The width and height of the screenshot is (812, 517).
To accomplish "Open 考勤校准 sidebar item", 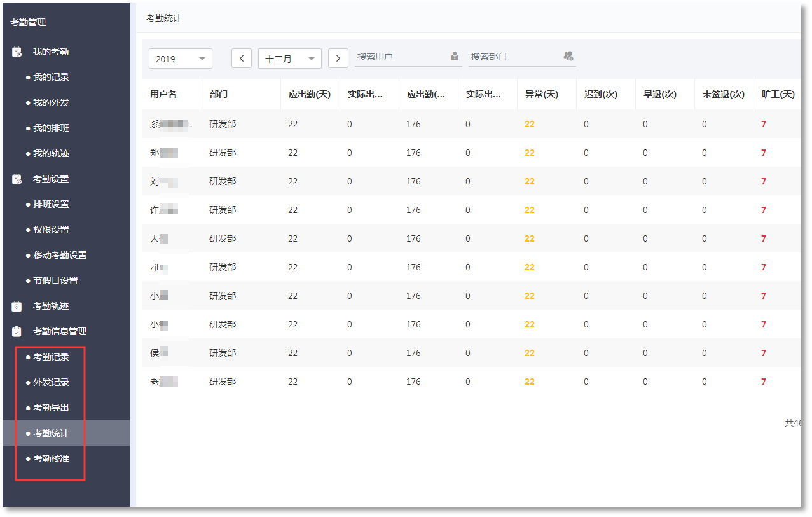I will (x=51, y=458).
